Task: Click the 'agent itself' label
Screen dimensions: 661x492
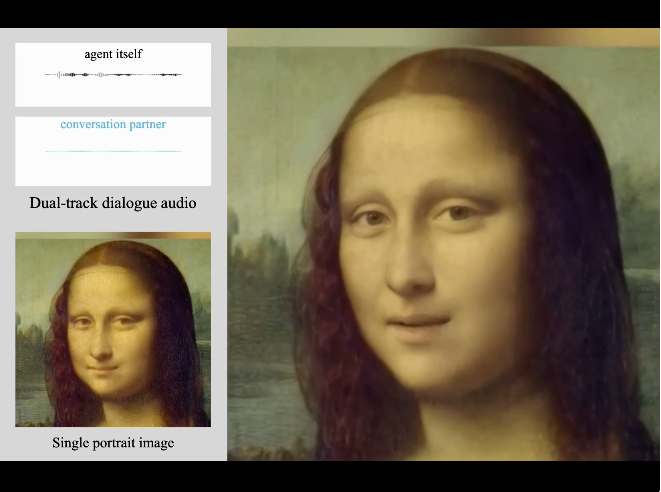Action: click(x=113, y=54)
